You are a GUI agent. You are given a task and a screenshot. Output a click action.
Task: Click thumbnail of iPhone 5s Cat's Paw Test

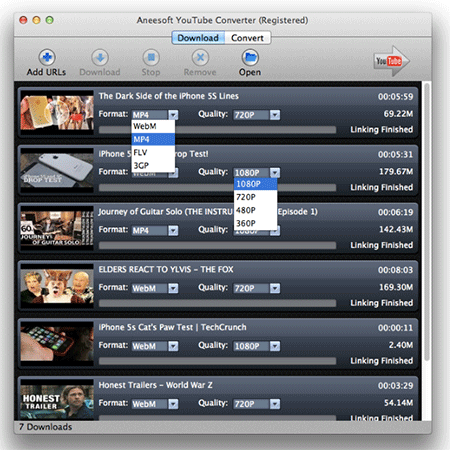pyautogui.click(x=57, y=344)
